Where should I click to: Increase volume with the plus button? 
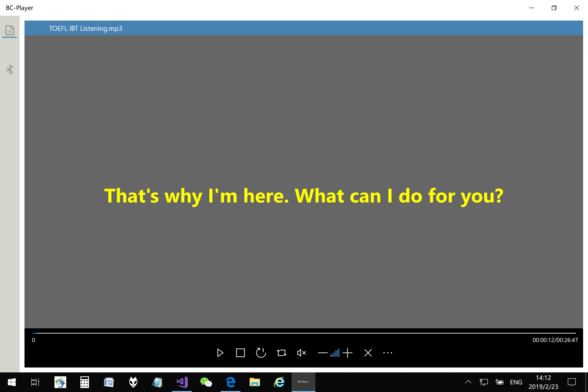pyautogui.click(x=348, y=353)
